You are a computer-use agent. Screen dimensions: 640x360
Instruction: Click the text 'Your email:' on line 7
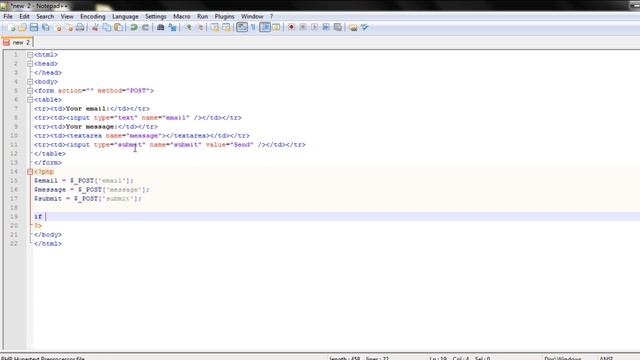[x=88, y=109]
